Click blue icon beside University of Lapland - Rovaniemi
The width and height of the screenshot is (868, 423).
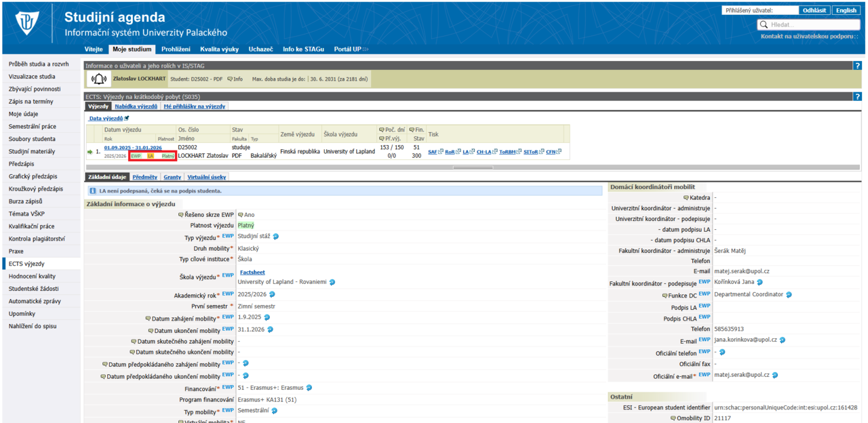click(x=332, y=282)
